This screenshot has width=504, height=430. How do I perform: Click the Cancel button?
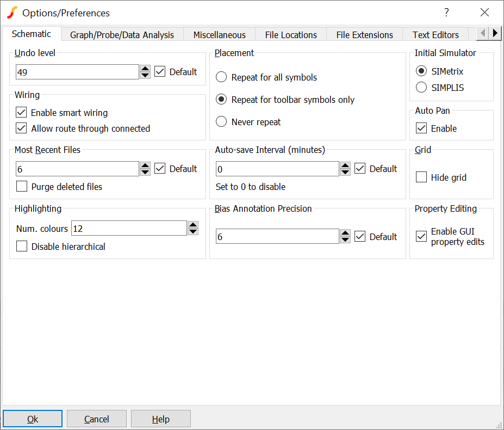97,419
